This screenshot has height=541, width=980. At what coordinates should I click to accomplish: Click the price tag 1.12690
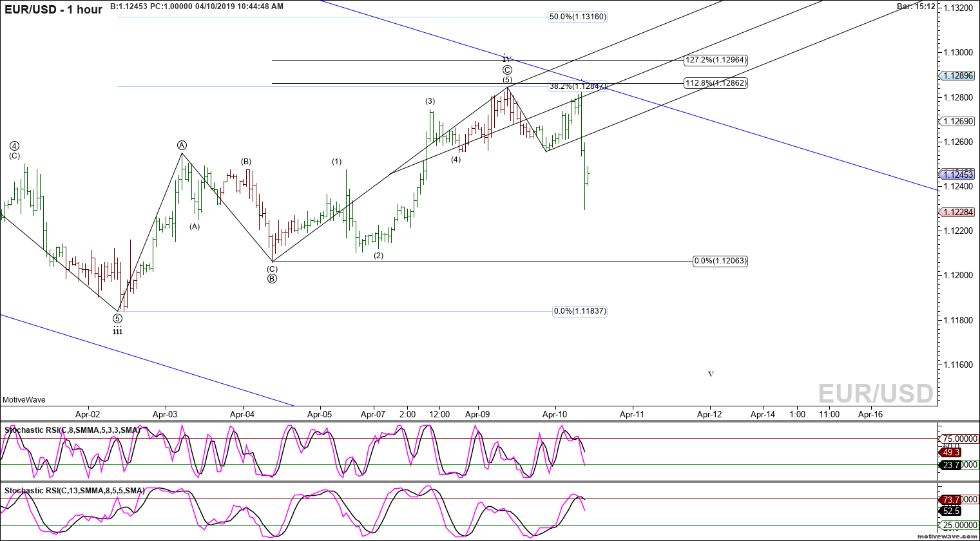957,121
